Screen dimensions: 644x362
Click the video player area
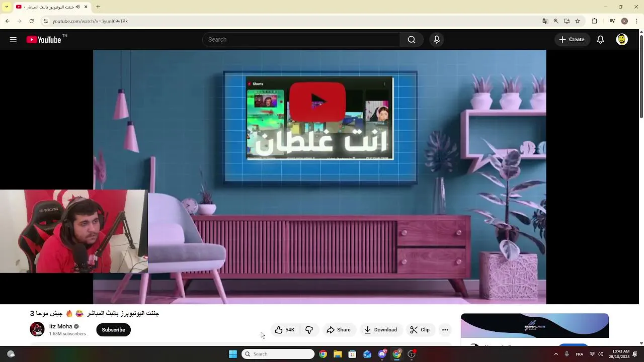319,177
